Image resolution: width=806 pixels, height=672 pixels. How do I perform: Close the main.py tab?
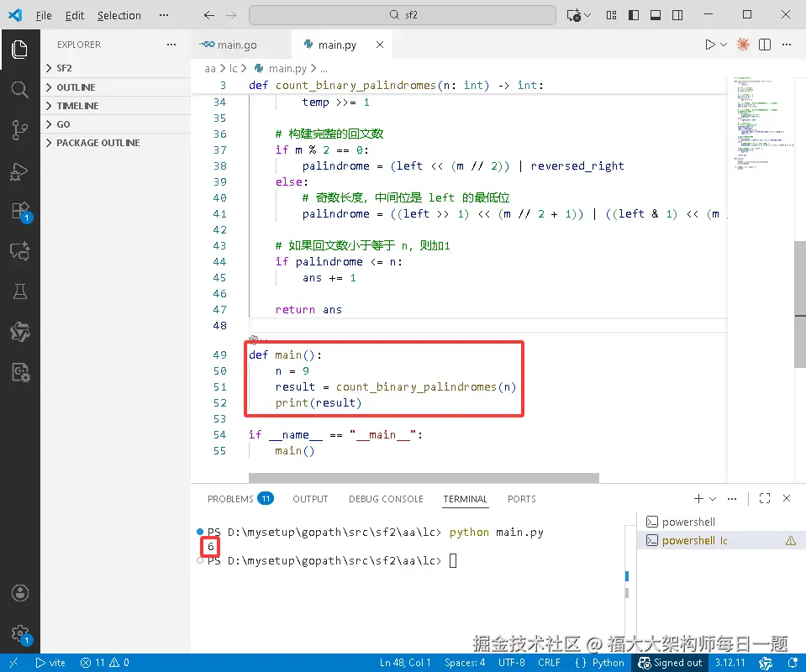379,45
